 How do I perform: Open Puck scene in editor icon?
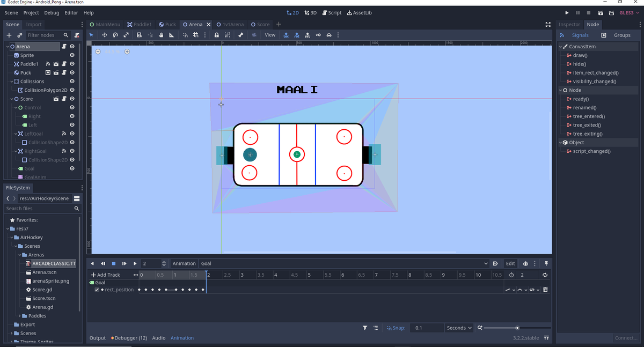click(x=56, y=72)
